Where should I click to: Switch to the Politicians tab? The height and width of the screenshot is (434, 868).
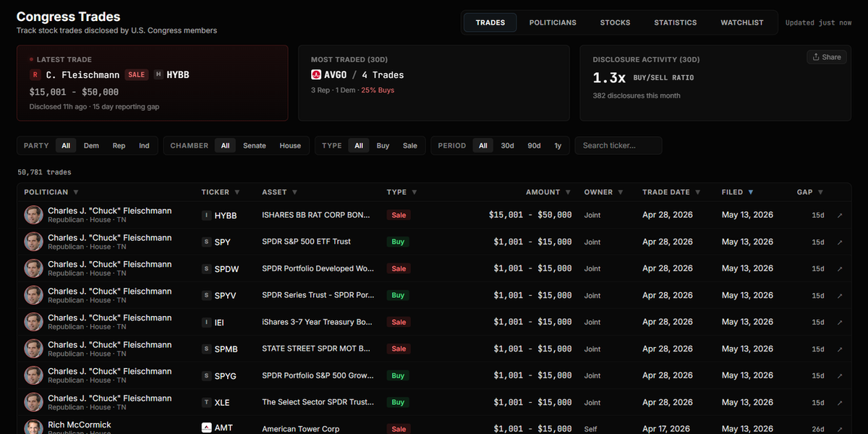[x=553, y=22]
